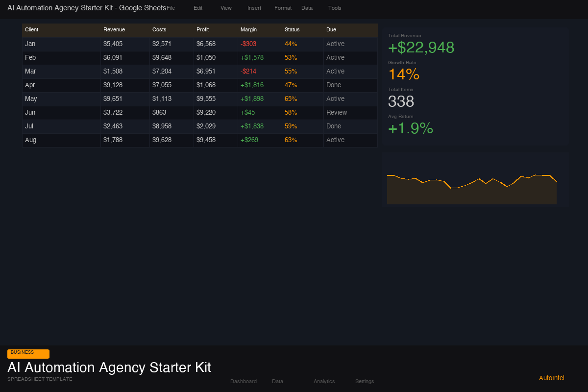Screen dimensions: 588x392
Task: Open the Format menu
Action: [x=283, y=8]
